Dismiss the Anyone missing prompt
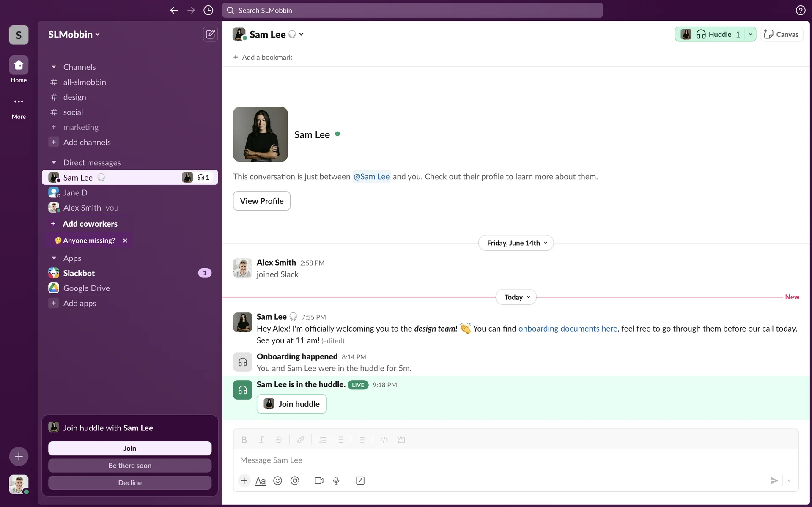This screenshot has width=812, height=507. [125, 241]
